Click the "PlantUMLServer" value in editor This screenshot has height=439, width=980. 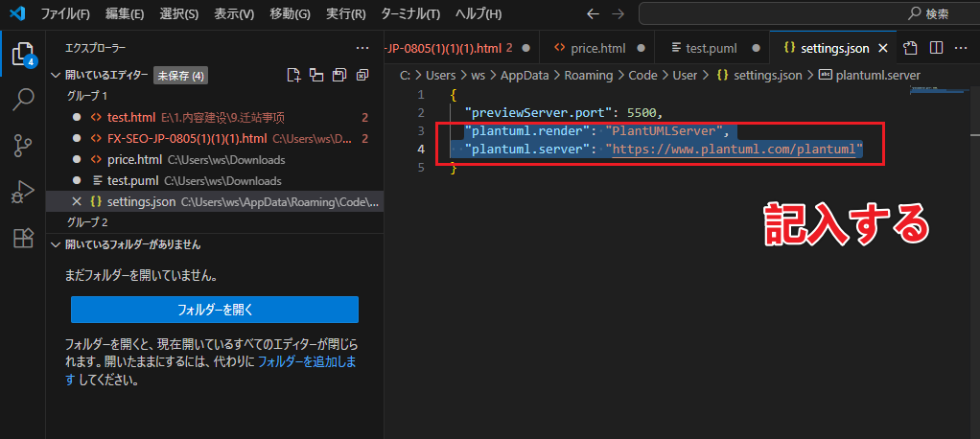[665, 131]
